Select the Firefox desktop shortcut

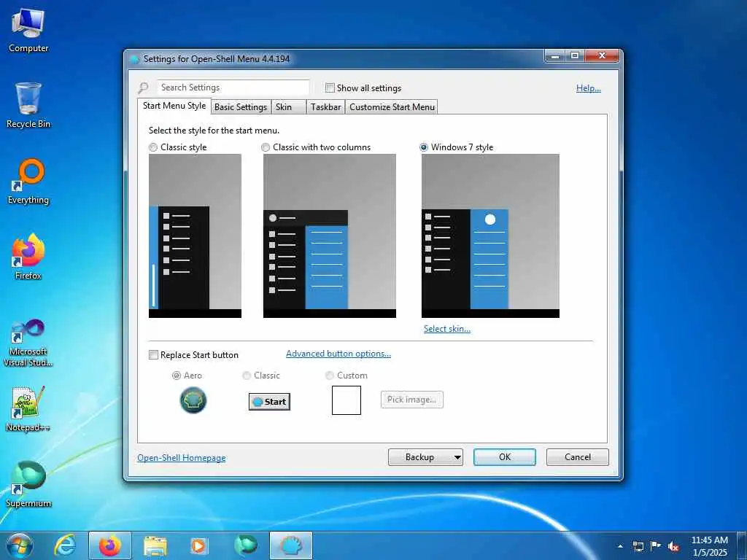pos(28,257)
